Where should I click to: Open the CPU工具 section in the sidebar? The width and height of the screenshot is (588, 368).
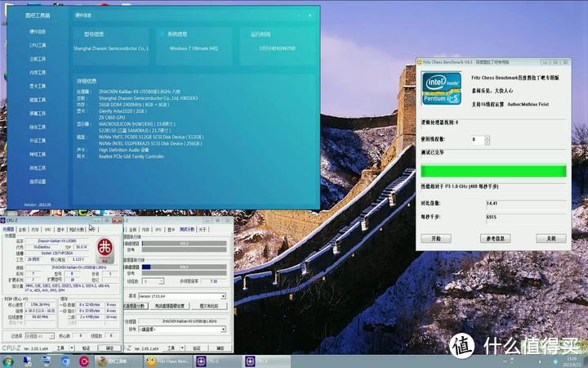click(x=38, y=45)
